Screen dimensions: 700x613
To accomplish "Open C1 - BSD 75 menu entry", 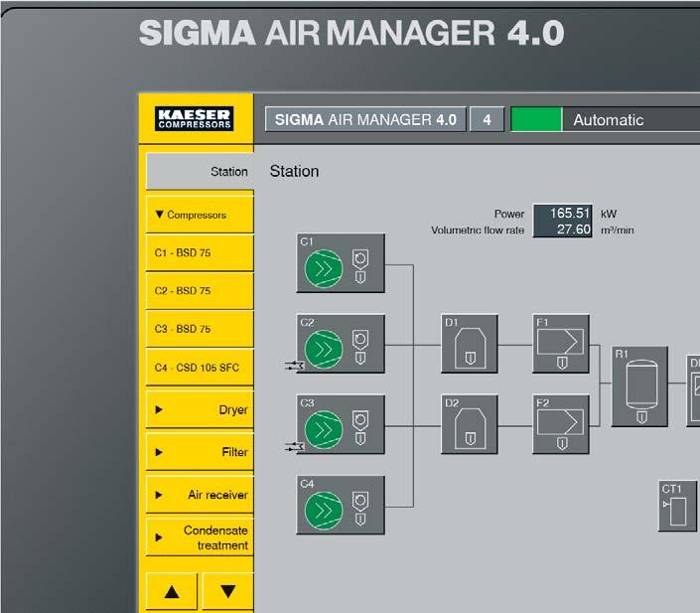I will pos(200,253).
